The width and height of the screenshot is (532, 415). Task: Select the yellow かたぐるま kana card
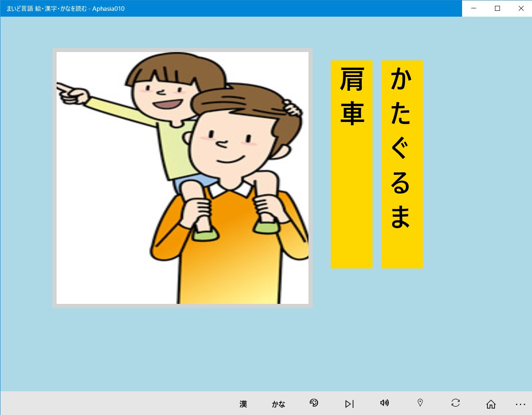[402, 164]
